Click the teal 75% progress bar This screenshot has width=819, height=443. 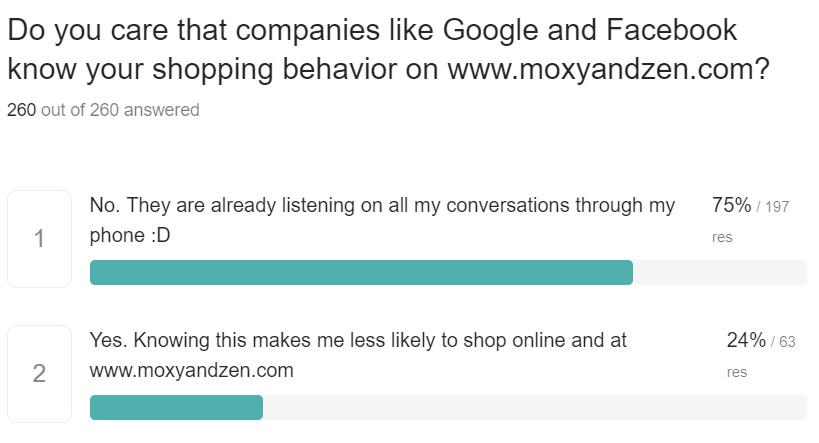[361, 272]
